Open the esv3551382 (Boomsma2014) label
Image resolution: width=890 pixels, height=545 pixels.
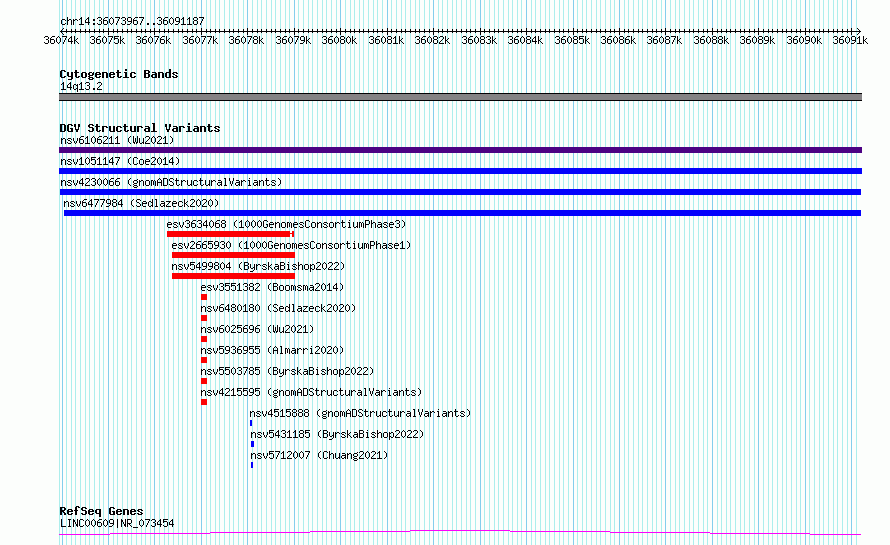coord(272,287)
